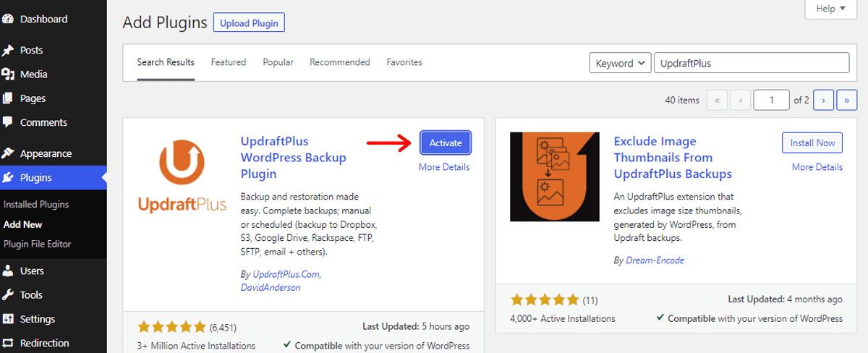Select Add New submenu item
Image resolution: width=868 pixels, height=353 pixels.
click(x=23, y=225)
